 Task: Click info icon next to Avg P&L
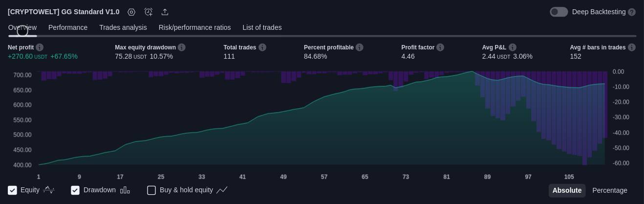point(513,47)
